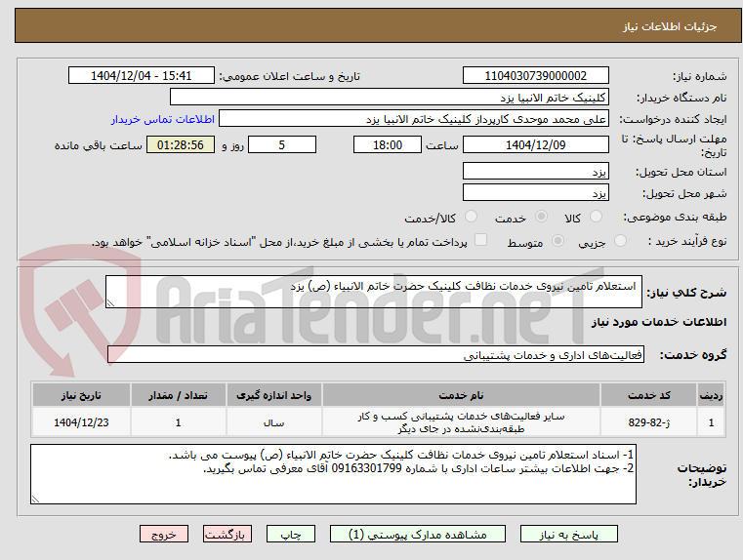Click the اطلاعات خدمات مورد نیاز heading
The image size is (743, 560).
659,322
